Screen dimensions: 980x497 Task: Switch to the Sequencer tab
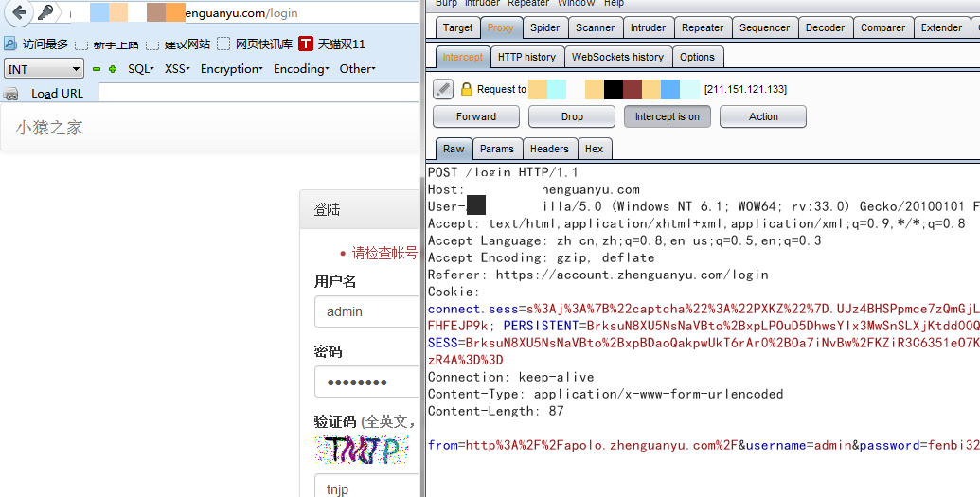click(764, 27)
